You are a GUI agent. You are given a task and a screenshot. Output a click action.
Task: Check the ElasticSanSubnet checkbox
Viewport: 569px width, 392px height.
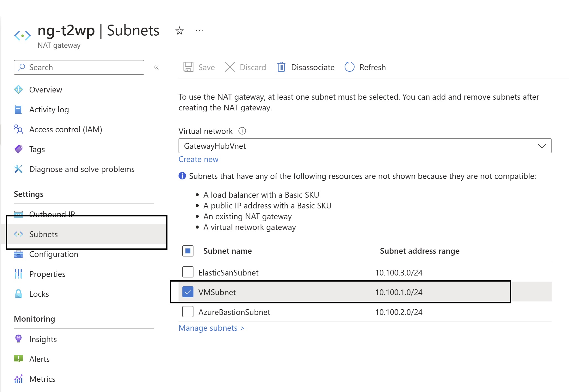click(x=188, y=272)
